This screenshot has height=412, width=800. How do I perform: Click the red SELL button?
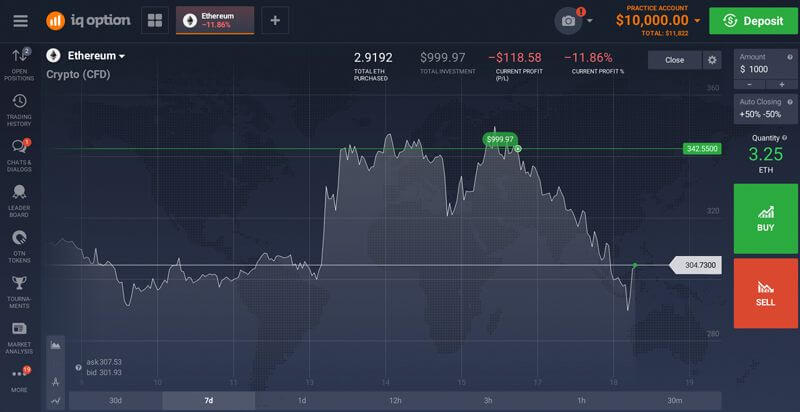(765, 294)
